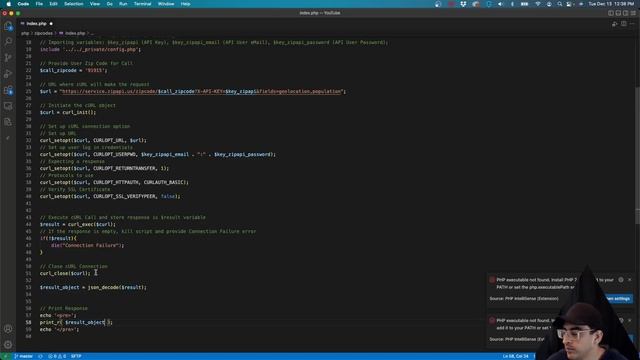Click line number 44 in the gutter

click(28, 224)
